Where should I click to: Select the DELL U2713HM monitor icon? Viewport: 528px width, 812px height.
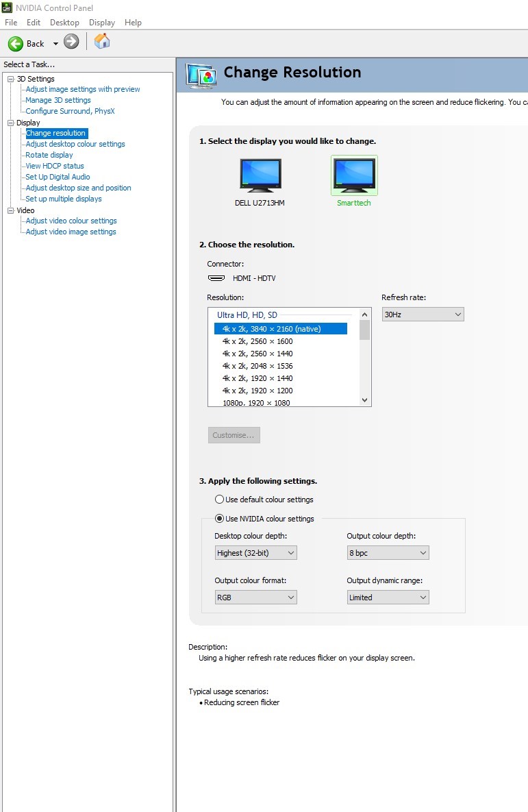point(260,176)
